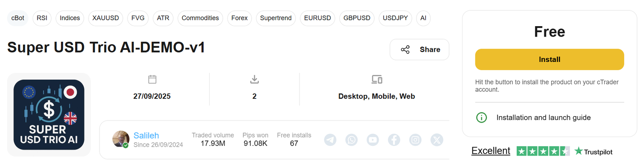Open the WhatsApp contact icon
Viewport: 644px width, 166px height.
click(351, 140)
